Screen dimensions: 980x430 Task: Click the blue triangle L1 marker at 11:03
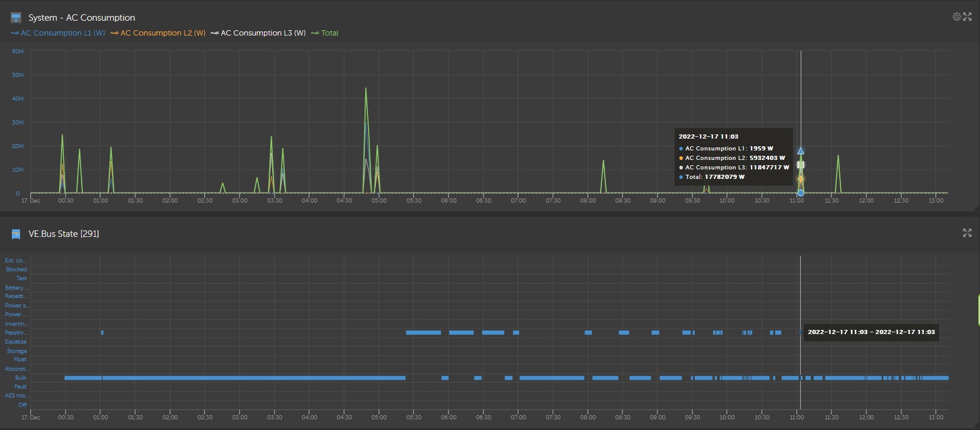(x=801, y=151)
